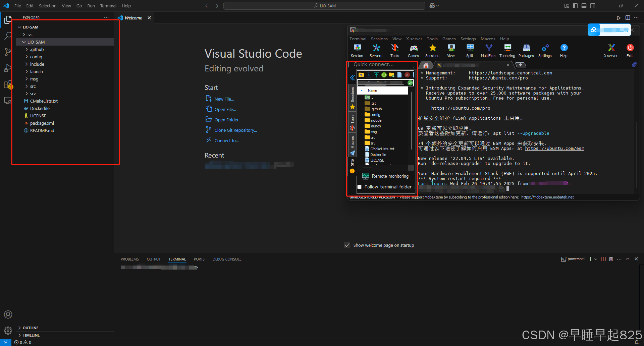Viewport: 644px width, 346px height.
Task: Click the New File... link
Action: tap(224, 99)
